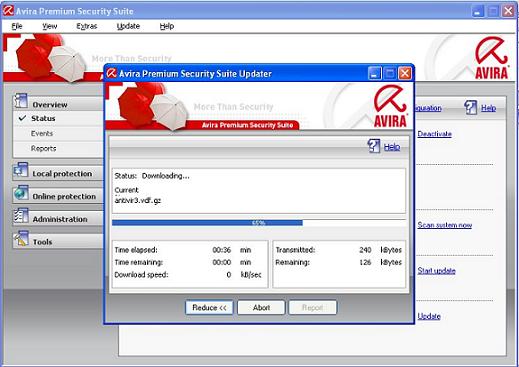Click the download progress bar

(x=259, y=223)
